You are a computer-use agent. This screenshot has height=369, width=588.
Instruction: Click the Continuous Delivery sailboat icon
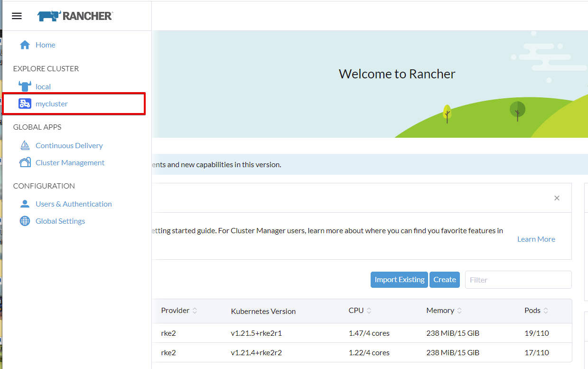tap(25, 145)
